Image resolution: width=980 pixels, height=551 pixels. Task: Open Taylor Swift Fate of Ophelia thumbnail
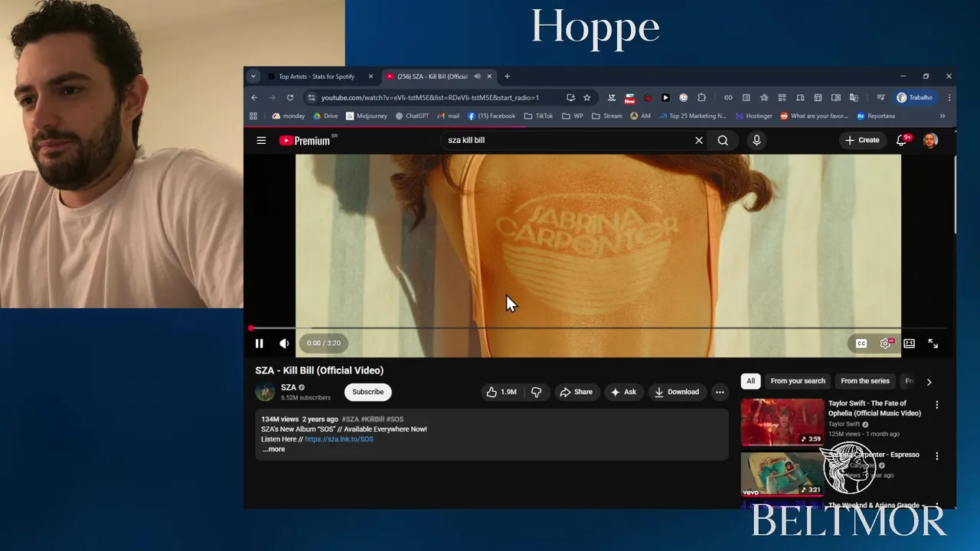[782, 422]
